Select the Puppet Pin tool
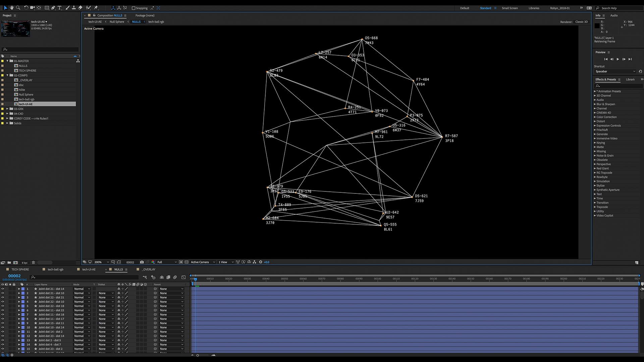Screen dimensions: 644x362 click(x=96, y=8)
